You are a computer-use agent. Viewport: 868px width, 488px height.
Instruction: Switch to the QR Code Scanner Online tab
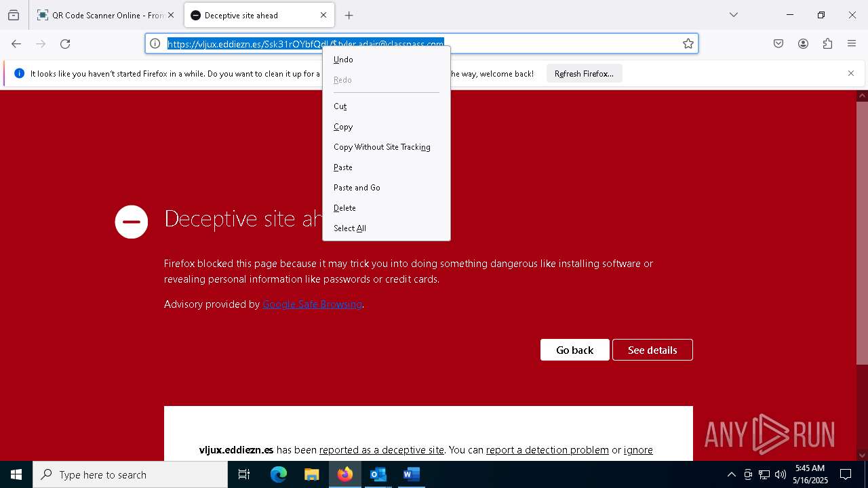(106, 15)
